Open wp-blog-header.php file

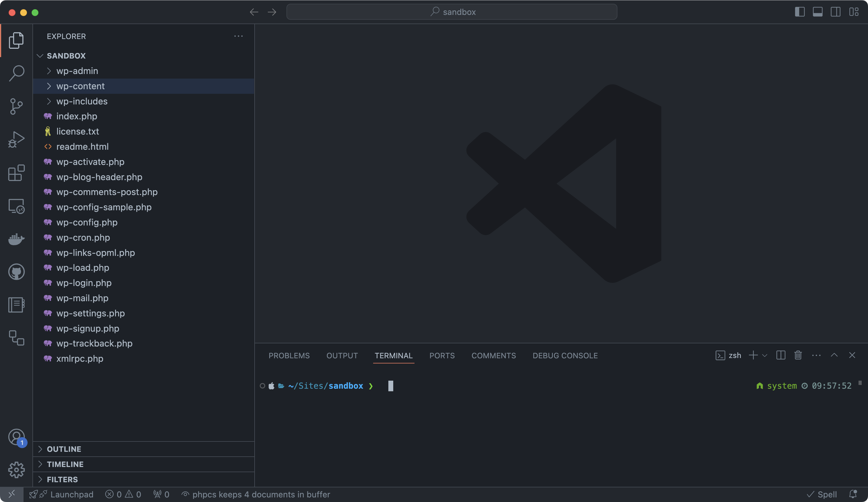coord(144,177)
